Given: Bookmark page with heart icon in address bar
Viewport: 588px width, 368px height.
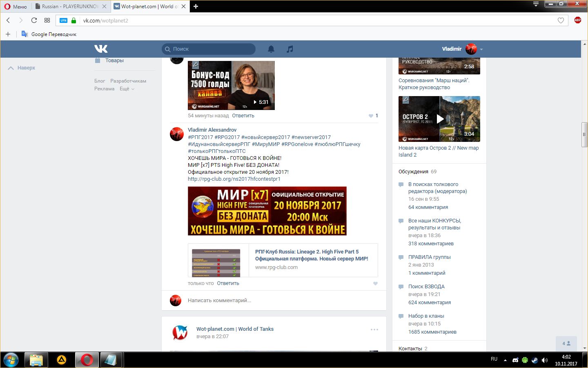Looking at the screenshot, I should (x=561, y=20).
